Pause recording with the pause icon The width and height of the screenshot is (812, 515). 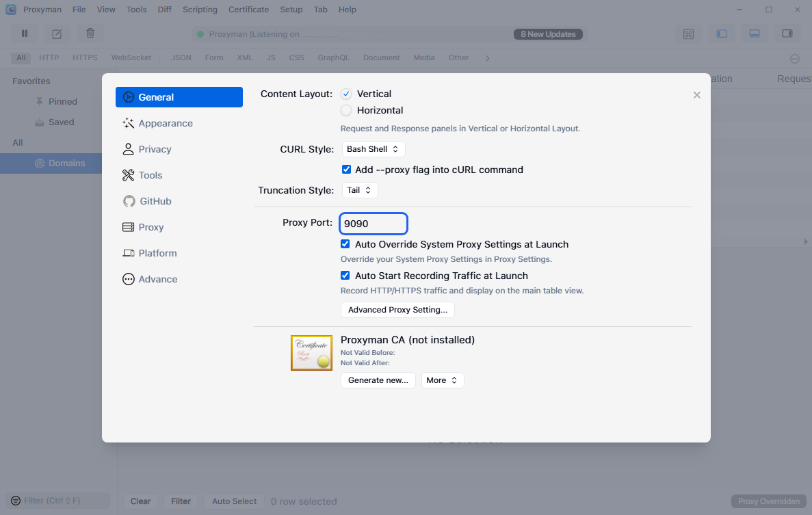click(x=25, y=34)
